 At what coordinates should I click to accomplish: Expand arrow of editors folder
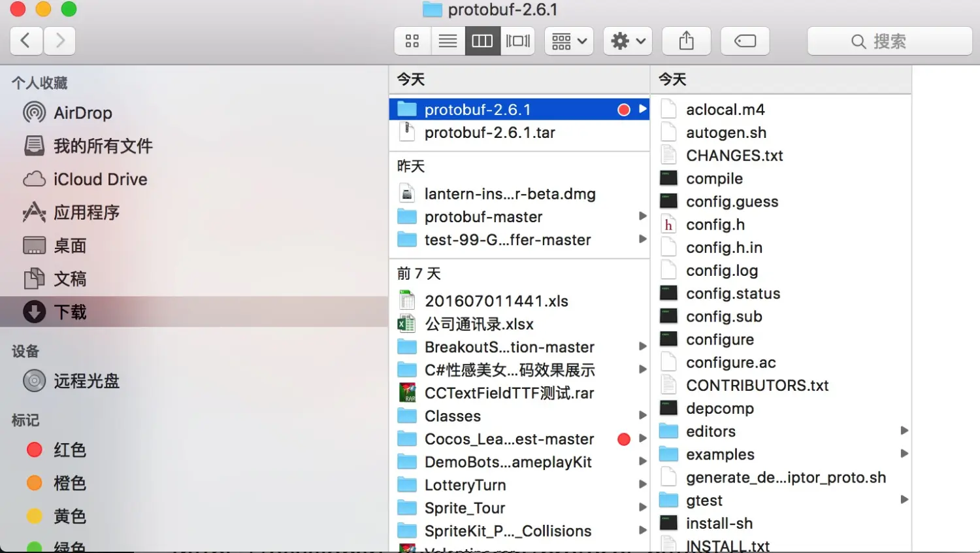(x=904, y=431)
